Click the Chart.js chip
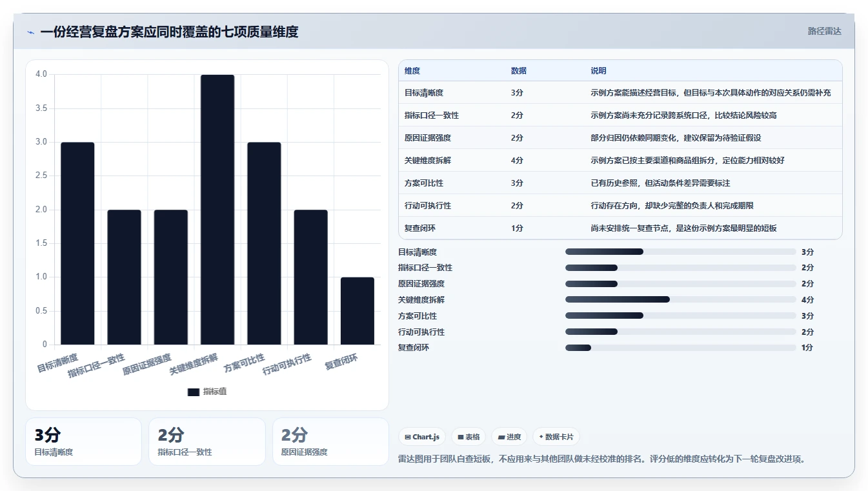 click(x=422, y=437)
